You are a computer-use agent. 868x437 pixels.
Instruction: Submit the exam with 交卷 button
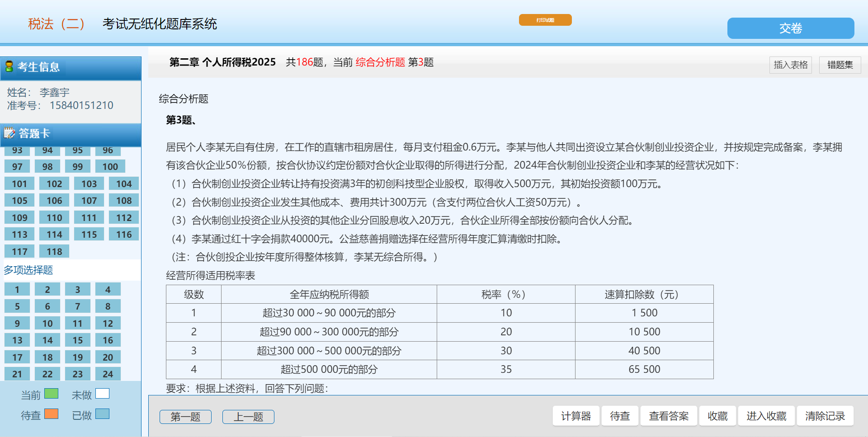tap(790, 28)
